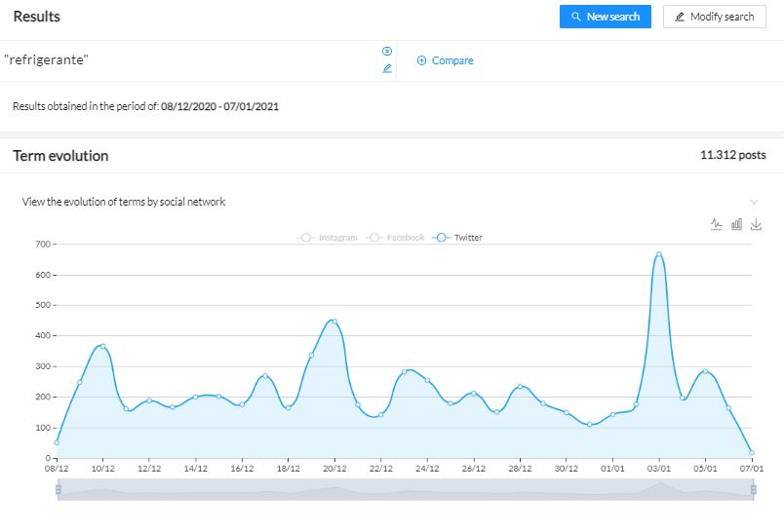Screen dimensions: 784x532
Task: Click the plus icon beside Compare
Action: (x=421, y=60)
